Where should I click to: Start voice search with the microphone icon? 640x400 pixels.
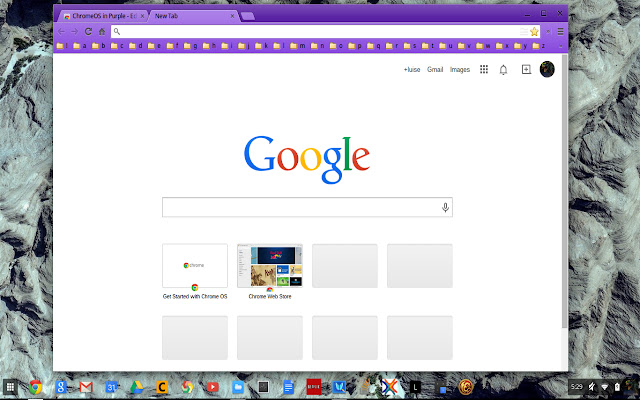pyautogui.click(x=445, y=207)
